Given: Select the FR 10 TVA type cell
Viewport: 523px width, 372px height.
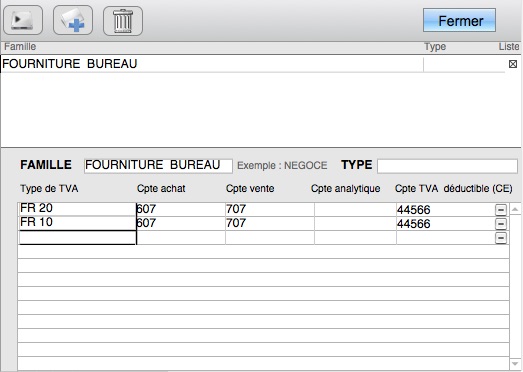Looking at the screenshot, I should [77, 223].
